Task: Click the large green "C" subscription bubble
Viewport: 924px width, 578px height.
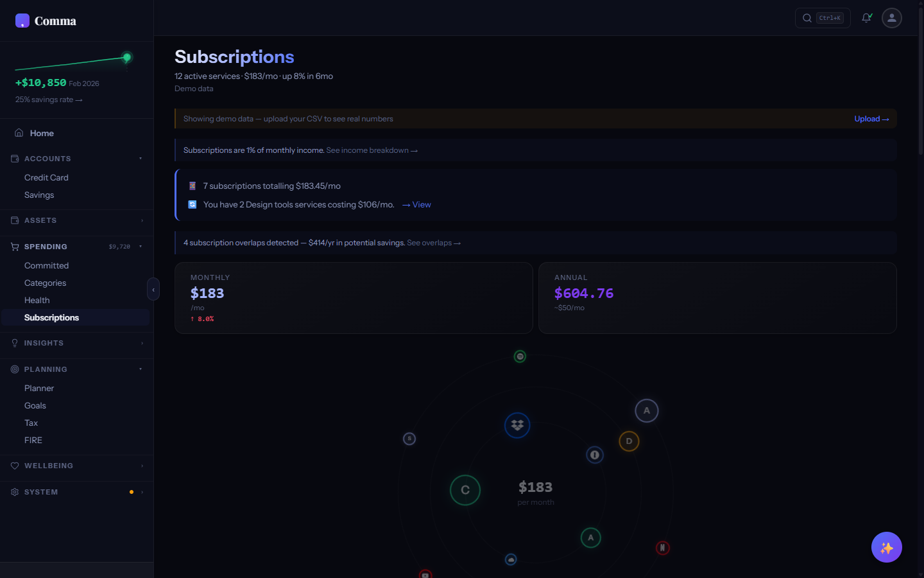Action: pyautogui.click(x=465, y=490)
